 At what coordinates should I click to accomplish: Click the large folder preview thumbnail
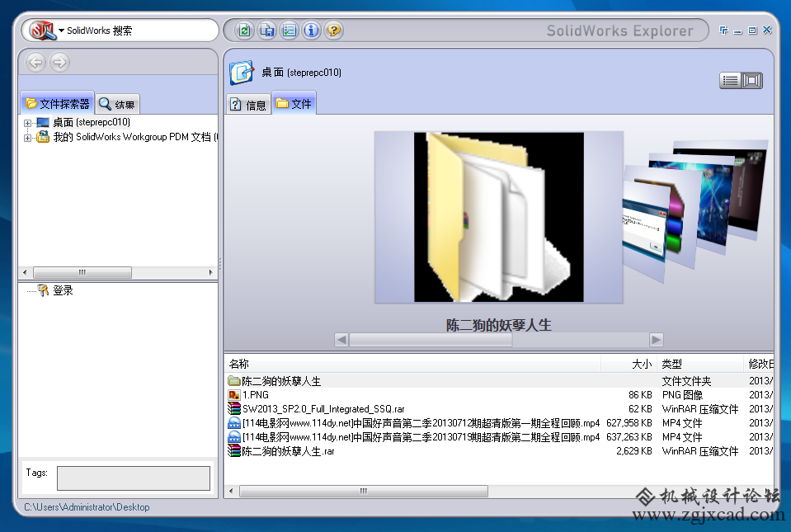pyautogui.click(x=499, y=218)
